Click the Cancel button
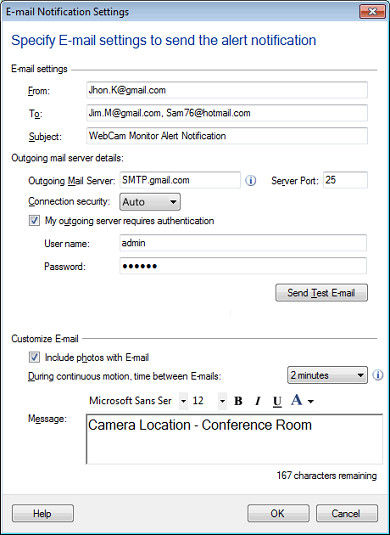The width and height of the screenshot is (390, 535). pyautogui.click(x=347, y=513)
